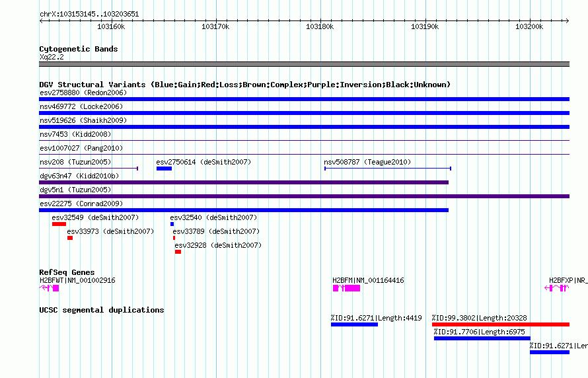Click red segmental duplication Length:20328 bar
The height and width of the screenshot is (378, 588).
point(501,324)
